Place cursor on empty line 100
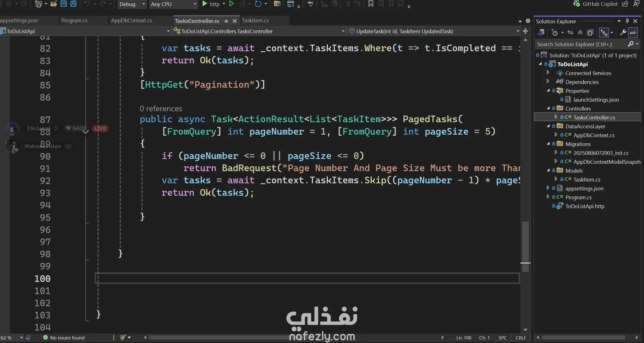Image resolution: width=644 pixels, height=343 pixels. (x=307, y=278)
